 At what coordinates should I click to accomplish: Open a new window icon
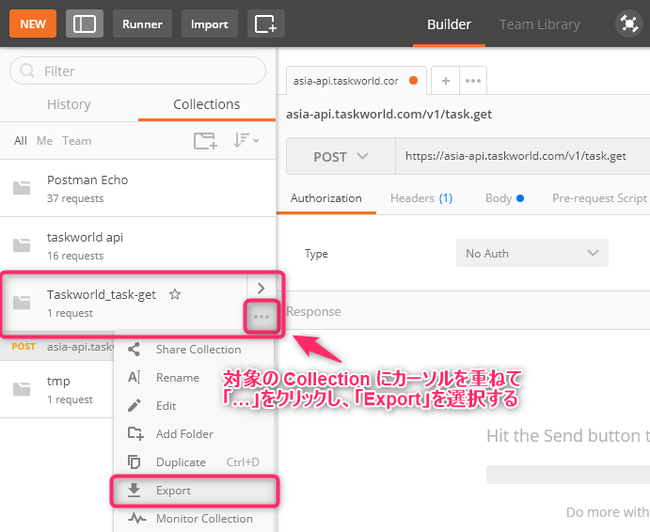266,24
